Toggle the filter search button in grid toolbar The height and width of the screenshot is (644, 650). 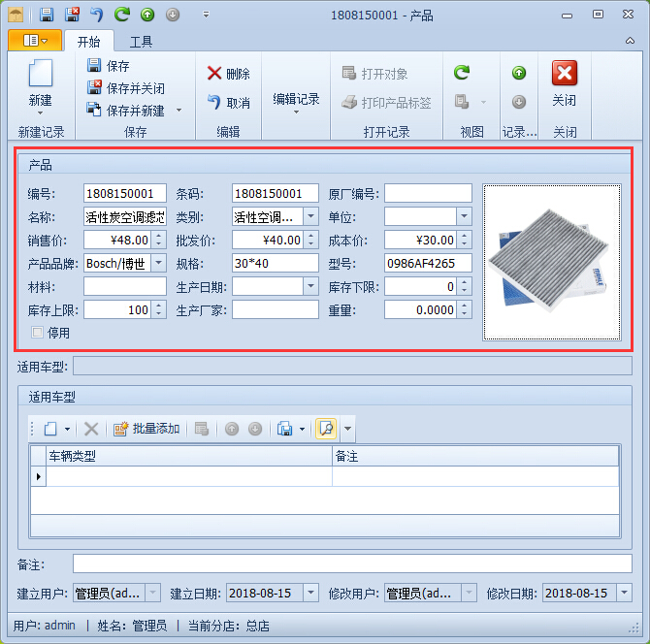326,429
